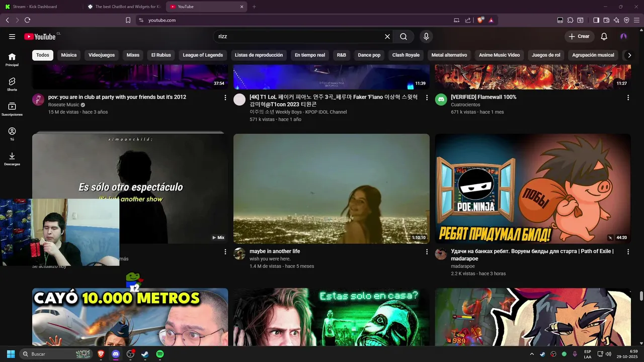Run search with the magnifier button
Screen dimensions: 644x362
(404, 37)
